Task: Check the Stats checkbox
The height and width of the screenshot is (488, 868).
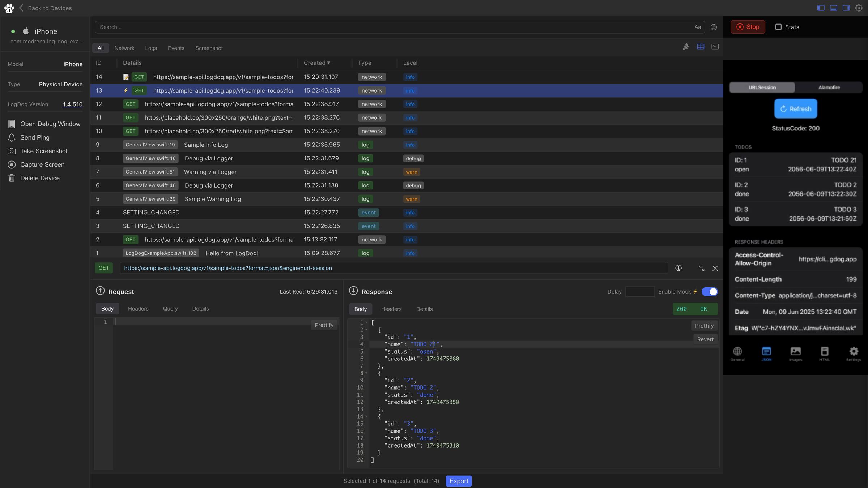Action: click(778, 27)
